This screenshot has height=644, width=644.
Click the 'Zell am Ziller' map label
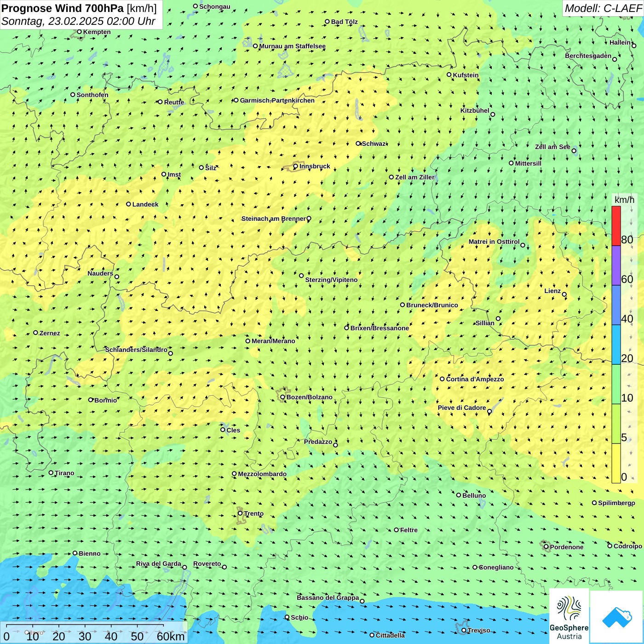(x=415, y=177)
